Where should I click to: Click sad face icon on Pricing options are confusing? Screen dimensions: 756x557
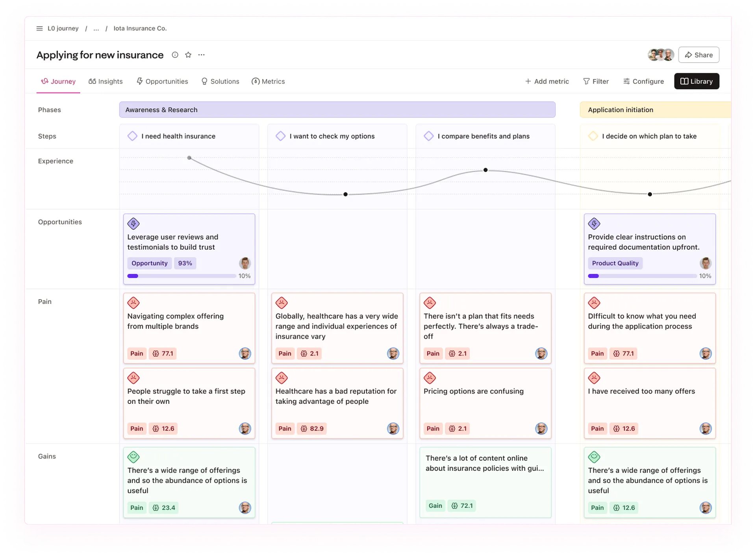(x=430, y=378)
